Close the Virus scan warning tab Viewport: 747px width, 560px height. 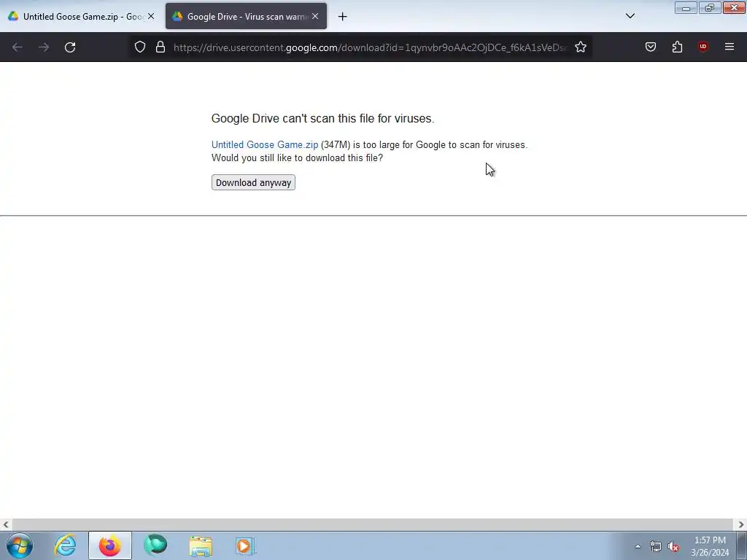tap(315, 16)
